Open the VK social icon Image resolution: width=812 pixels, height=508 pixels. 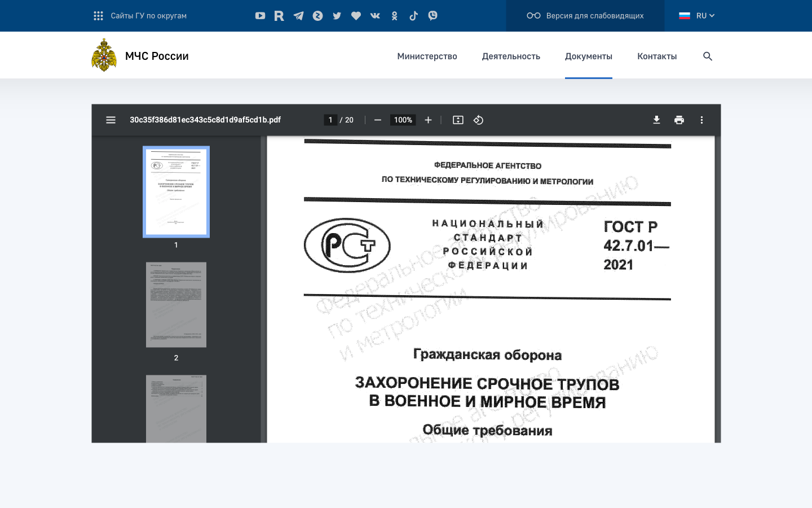(x=375, y=16)
